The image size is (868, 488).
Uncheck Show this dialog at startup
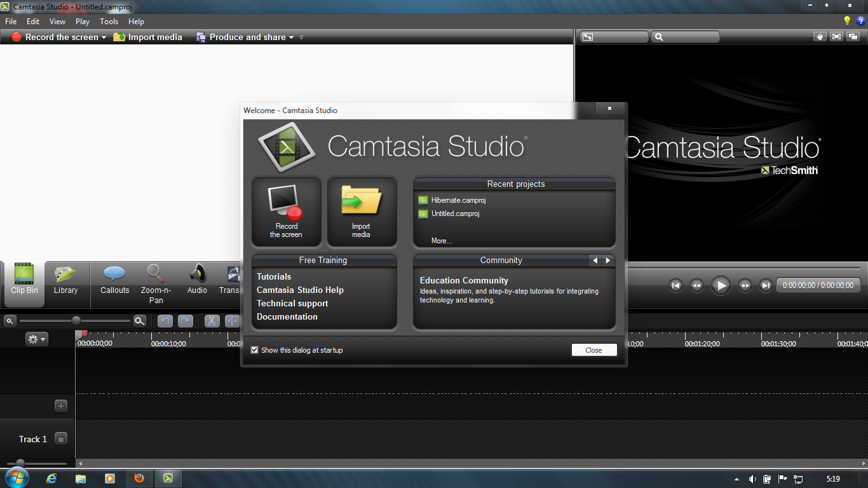[255, 350]
